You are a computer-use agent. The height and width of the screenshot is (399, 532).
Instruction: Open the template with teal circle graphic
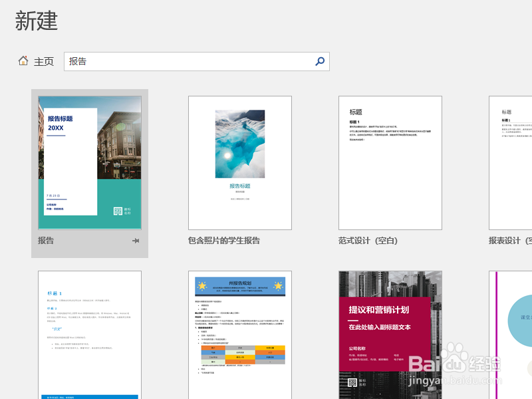[510, 335]
